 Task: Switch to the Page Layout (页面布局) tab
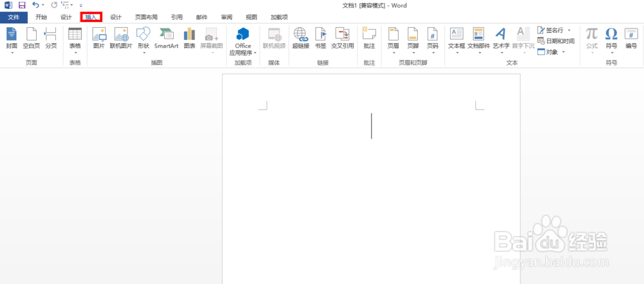pos(146,17)
